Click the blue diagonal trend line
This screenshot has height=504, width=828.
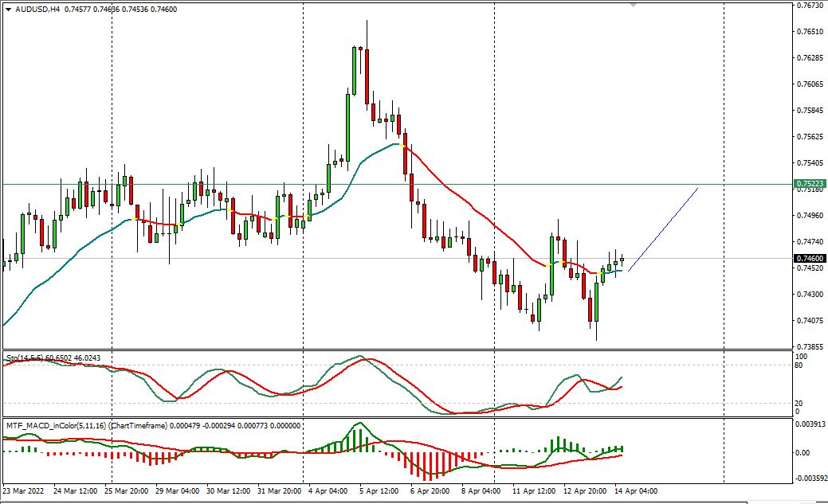(x=663, y=229)
